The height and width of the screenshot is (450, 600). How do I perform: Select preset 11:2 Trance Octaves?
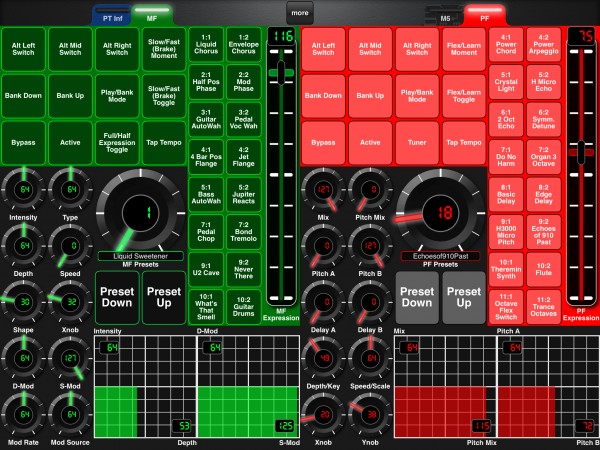pos(543,307)
